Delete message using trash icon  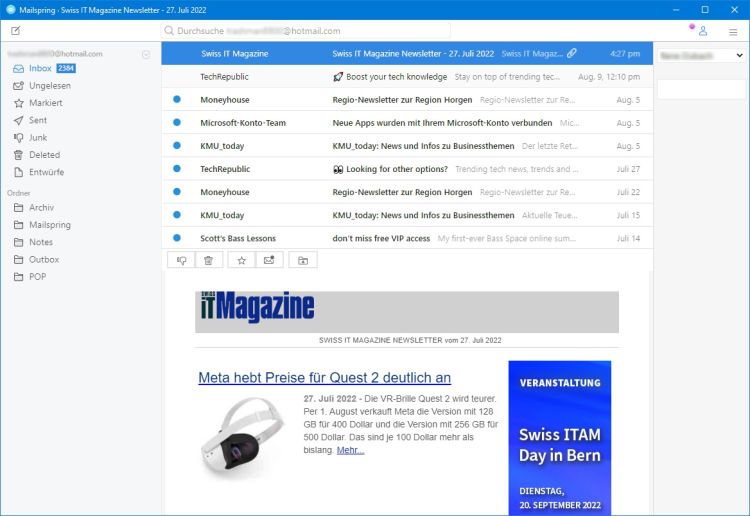click(x=208, y=260)
